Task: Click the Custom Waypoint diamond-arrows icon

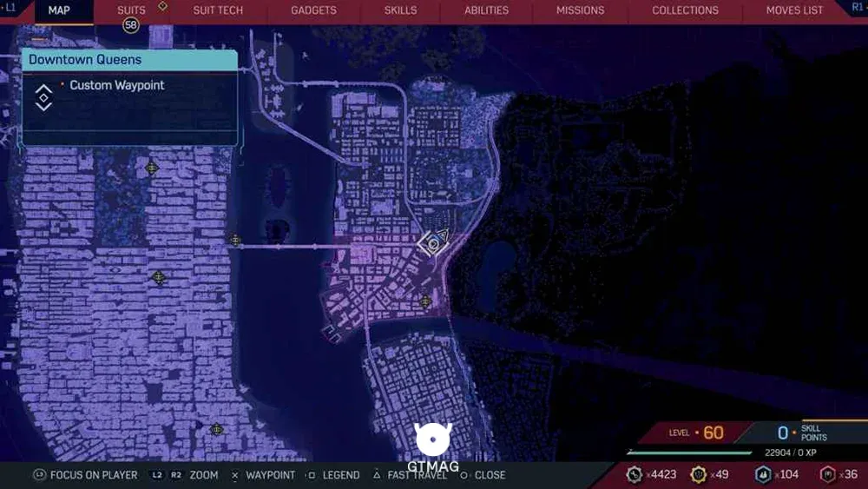Action: pos(43,98)
